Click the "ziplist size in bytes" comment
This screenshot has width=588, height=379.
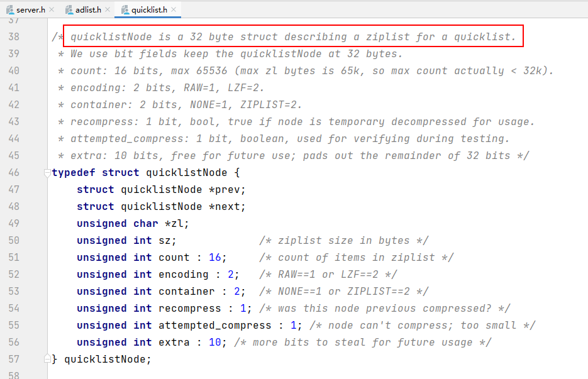pyautogui.click(x=343, y=241)
